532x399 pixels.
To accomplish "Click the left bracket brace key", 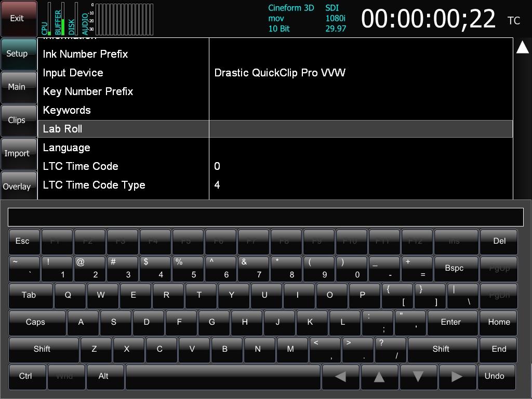I will [397, 296].
